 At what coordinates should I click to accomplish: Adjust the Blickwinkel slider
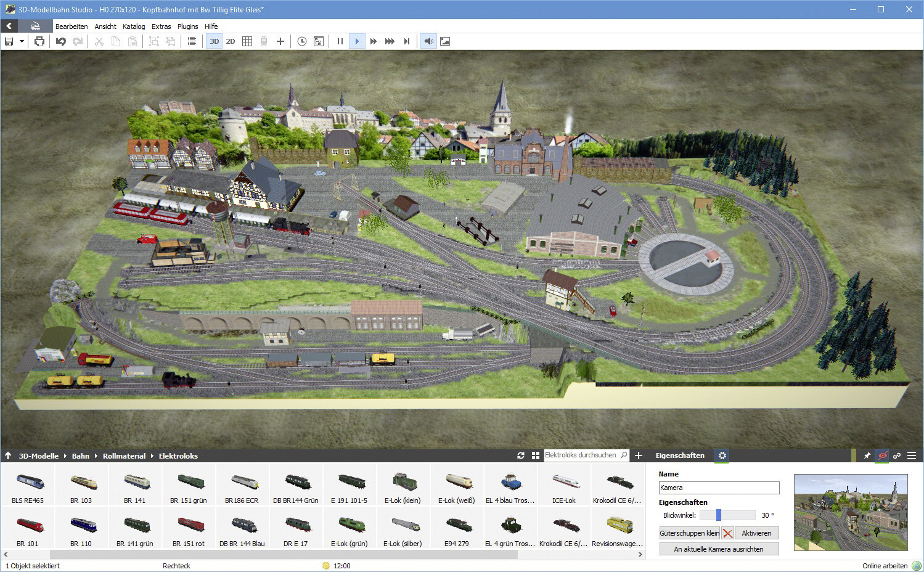coord(727,515)
